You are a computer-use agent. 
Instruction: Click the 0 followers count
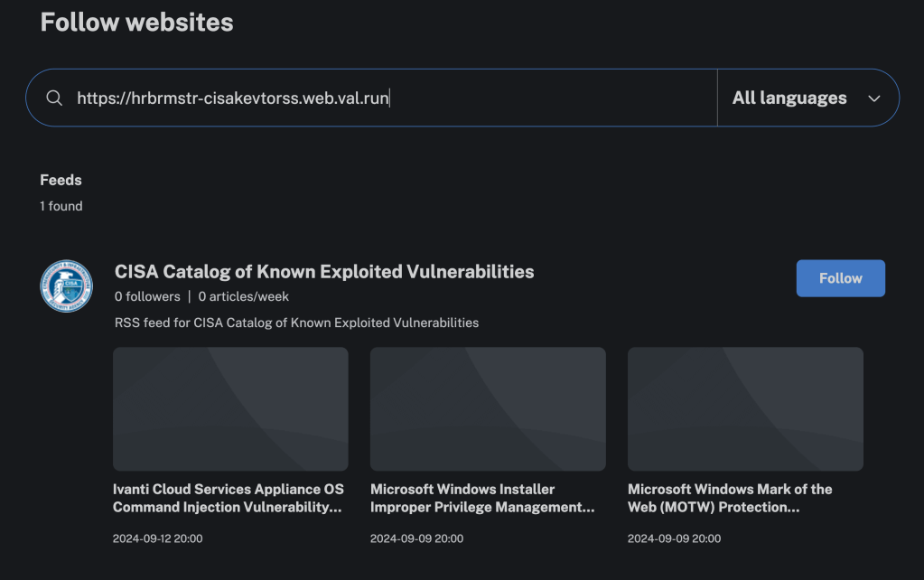(147, 296)
